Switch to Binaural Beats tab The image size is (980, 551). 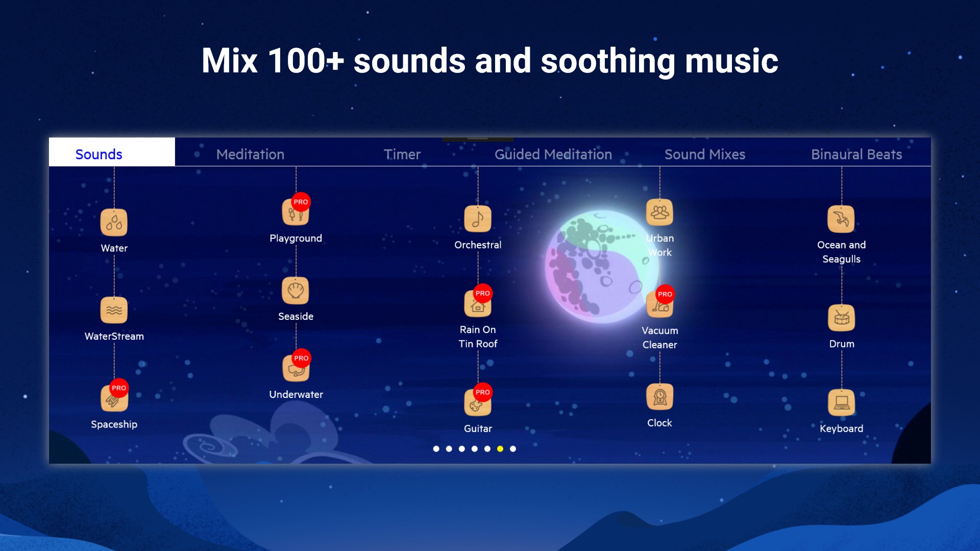856,154
